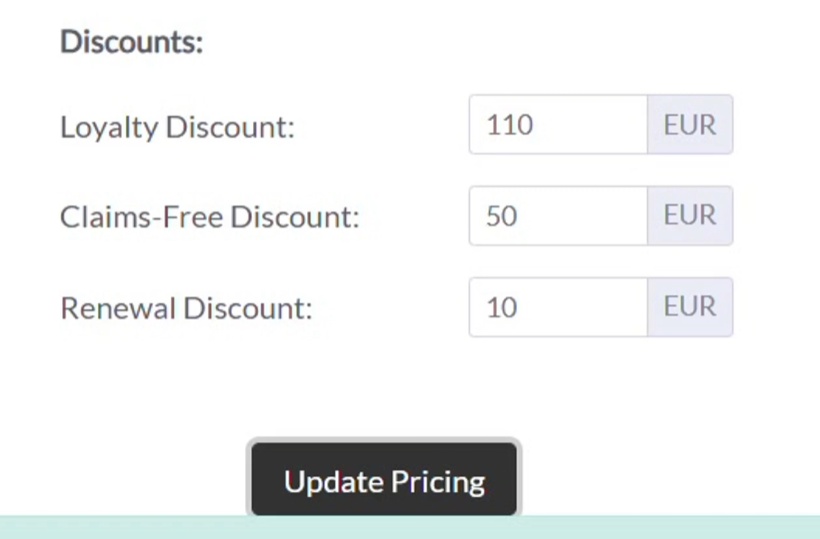The height and width of the screenshot is (539, 820).
Task: Click the EUR unit next to Claims-Free Discount
Action: (690, 215)
